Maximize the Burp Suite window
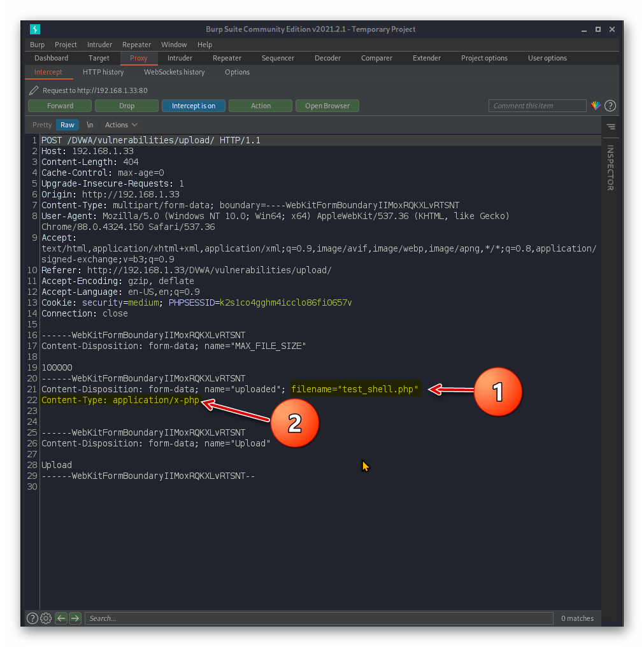The width and height of the screenshot is (644, 647). click(597, 29)
